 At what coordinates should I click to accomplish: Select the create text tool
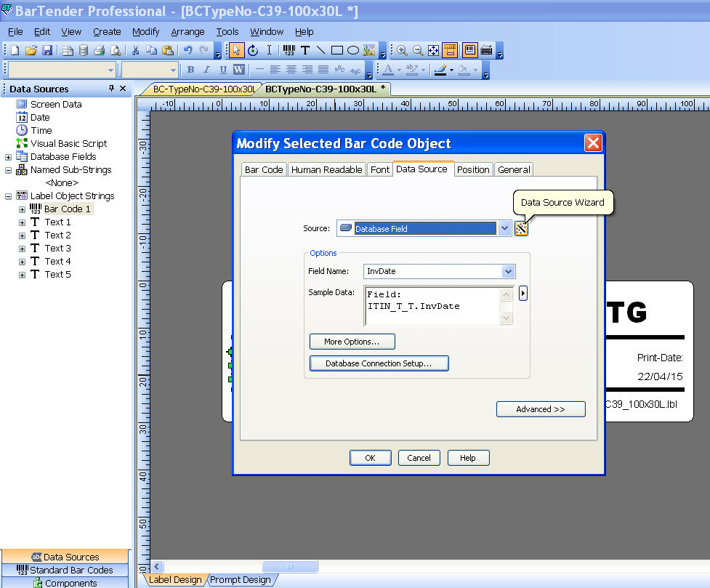[x=305, y=50]
